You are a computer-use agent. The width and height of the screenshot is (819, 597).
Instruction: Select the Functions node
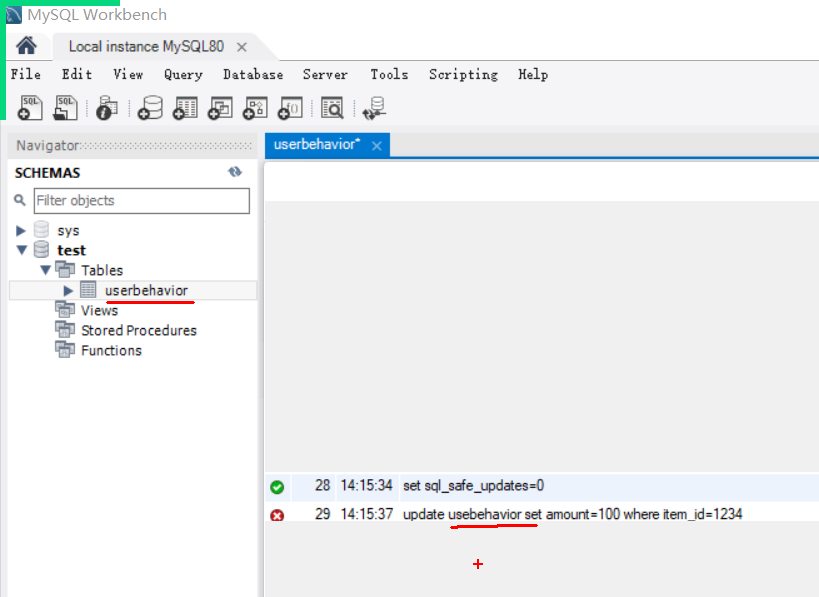pos(111,350)
